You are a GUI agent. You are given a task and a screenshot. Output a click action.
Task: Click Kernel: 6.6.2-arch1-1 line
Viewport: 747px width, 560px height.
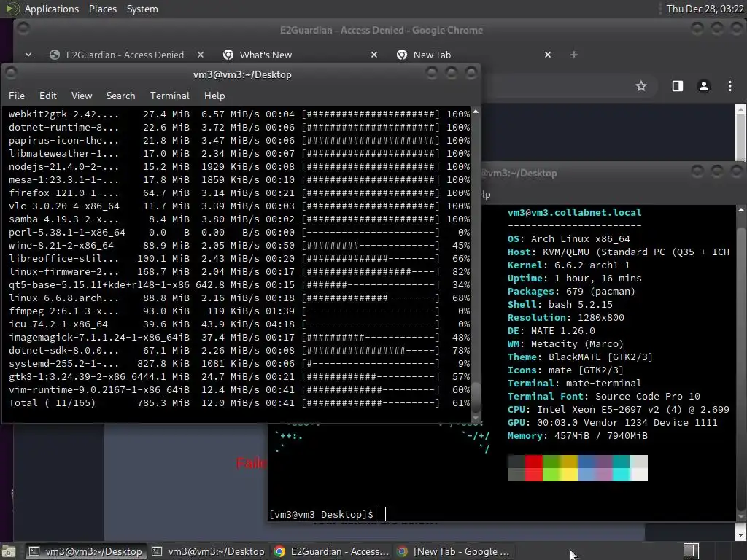point(569,265)
